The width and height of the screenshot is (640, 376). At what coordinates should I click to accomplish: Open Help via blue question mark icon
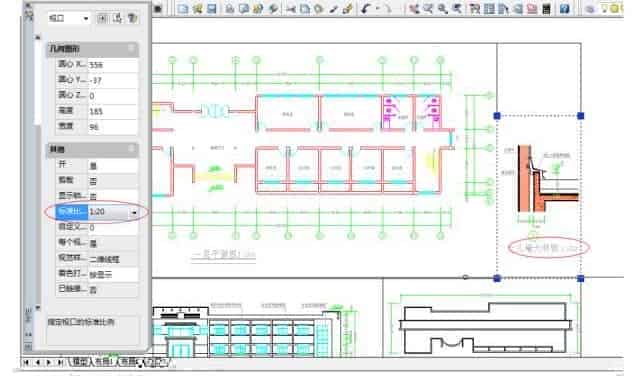[564, 8]
